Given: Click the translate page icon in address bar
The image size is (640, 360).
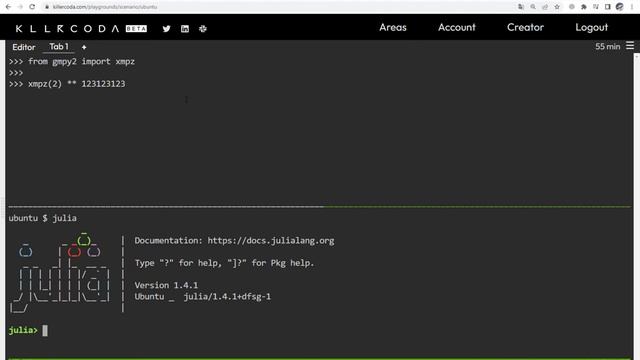Looking at the screenshot, I should pyautogui.click(x=521, y=7).
